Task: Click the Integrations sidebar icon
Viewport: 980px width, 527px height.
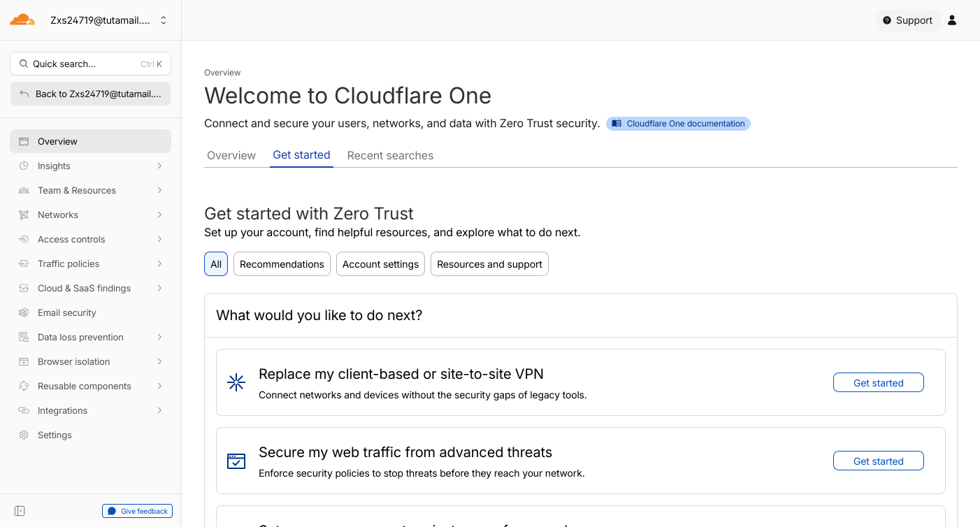Action: [x=24, y=410]
